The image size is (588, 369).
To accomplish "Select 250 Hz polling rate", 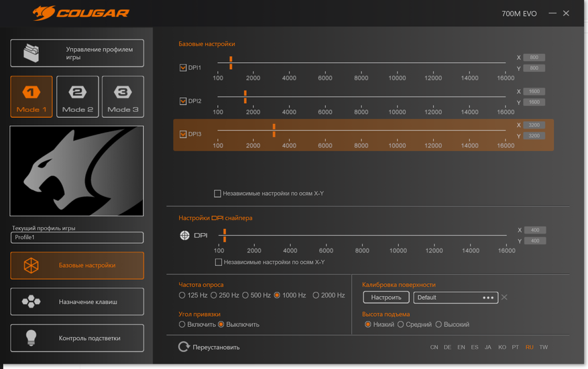I will tap(214, 295).
